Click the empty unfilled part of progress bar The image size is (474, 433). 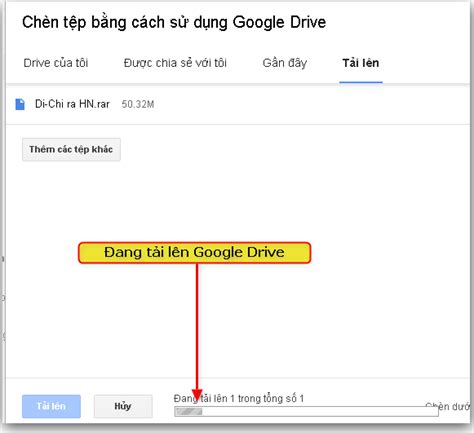pos(320,412)
